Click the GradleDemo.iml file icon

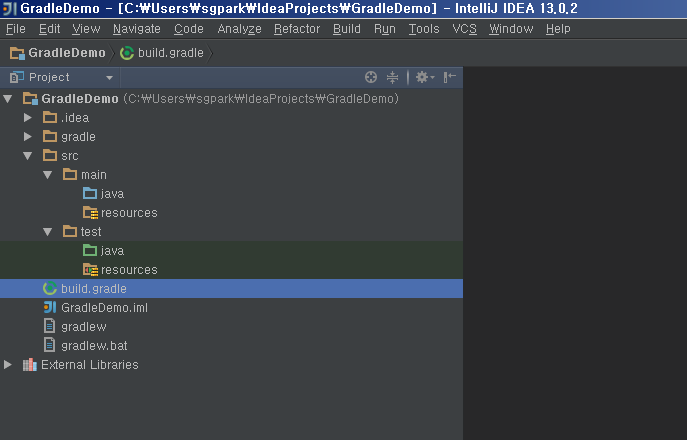click(x=50, y=308)
